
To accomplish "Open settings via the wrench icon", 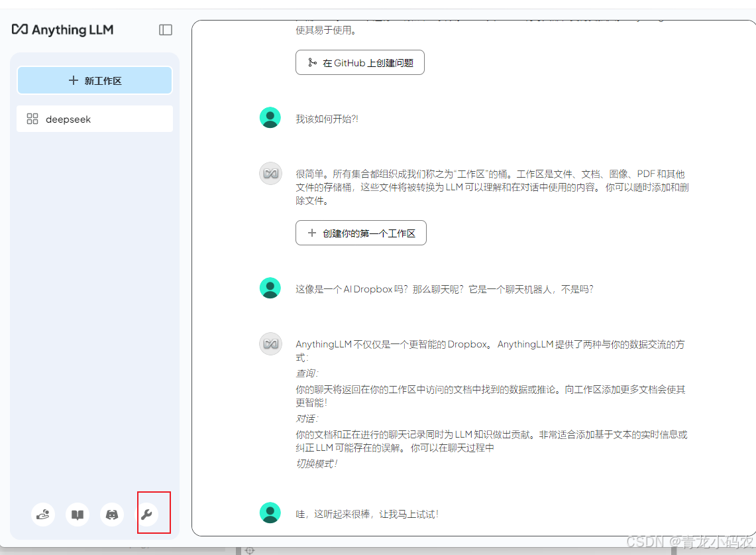I will click(x=146, y=515).
